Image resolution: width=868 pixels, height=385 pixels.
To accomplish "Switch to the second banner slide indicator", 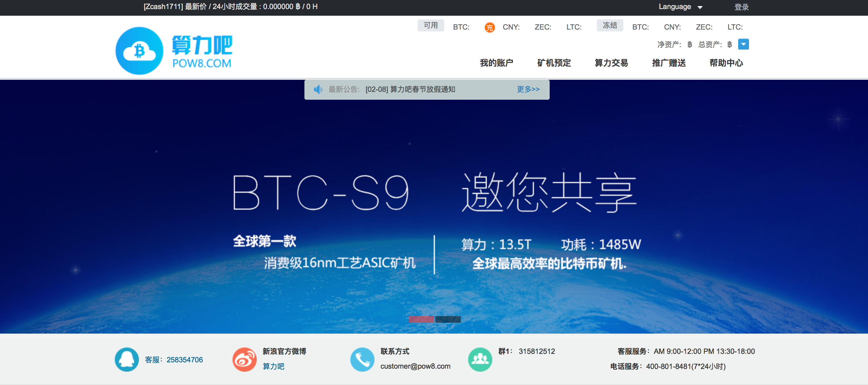I will coord(448,319).
